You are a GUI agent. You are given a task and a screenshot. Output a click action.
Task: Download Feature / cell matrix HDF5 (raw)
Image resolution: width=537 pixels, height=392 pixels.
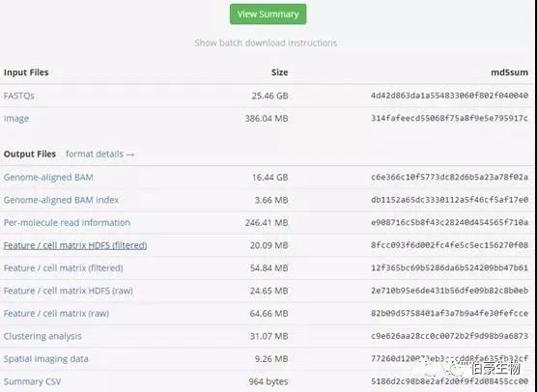coord(69,291)
